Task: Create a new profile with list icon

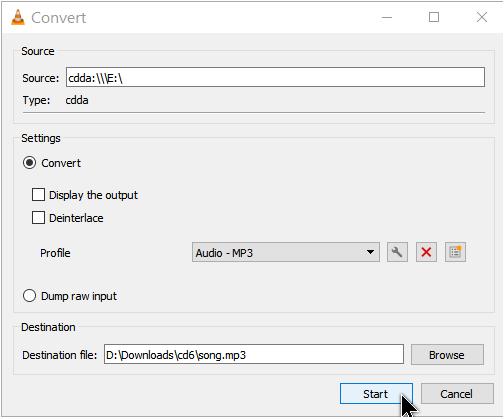Action: [455, 252]
